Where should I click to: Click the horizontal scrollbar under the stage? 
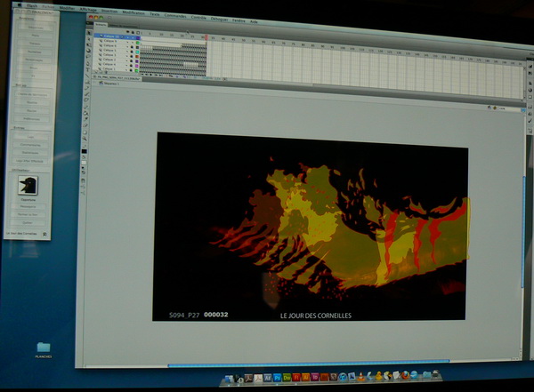click(308, 364)
